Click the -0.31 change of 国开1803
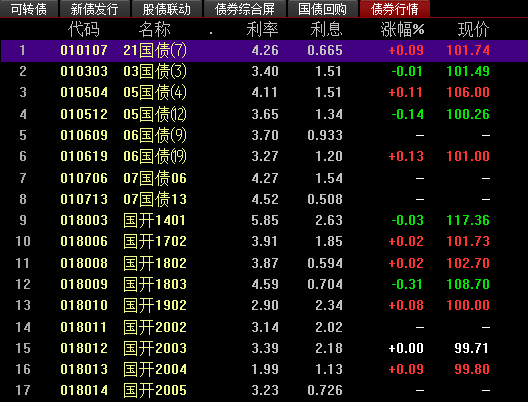Image resolution: width=528 pixels, height=402 pixels. [x=407, y=284]
